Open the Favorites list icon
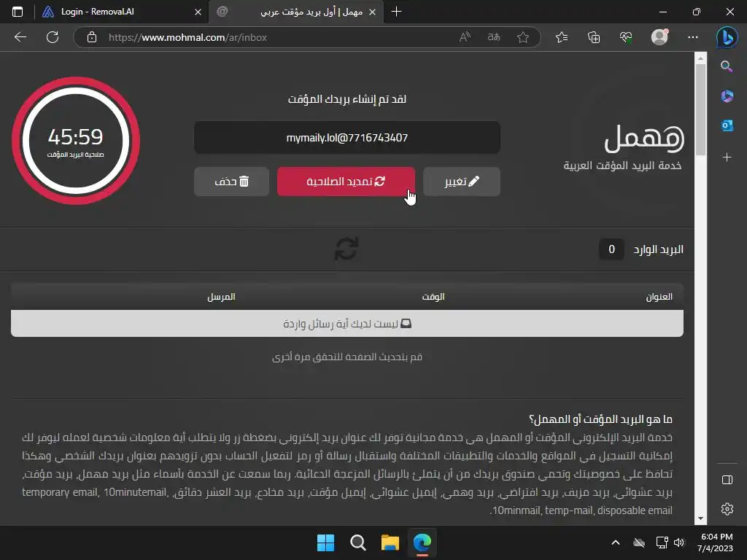Image resolution: width=747 pixels, height=560 pixels. [562, 38]
